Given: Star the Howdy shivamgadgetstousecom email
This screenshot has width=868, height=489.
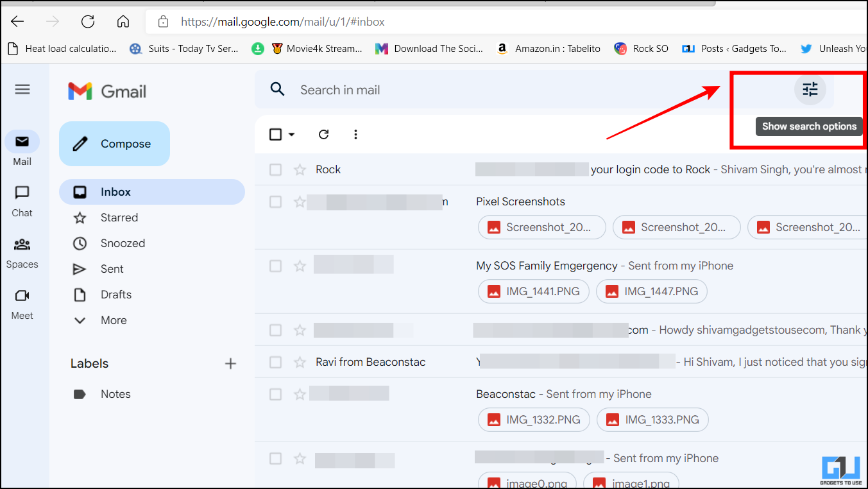Looking at the screenshot, I should click(300, 330).
